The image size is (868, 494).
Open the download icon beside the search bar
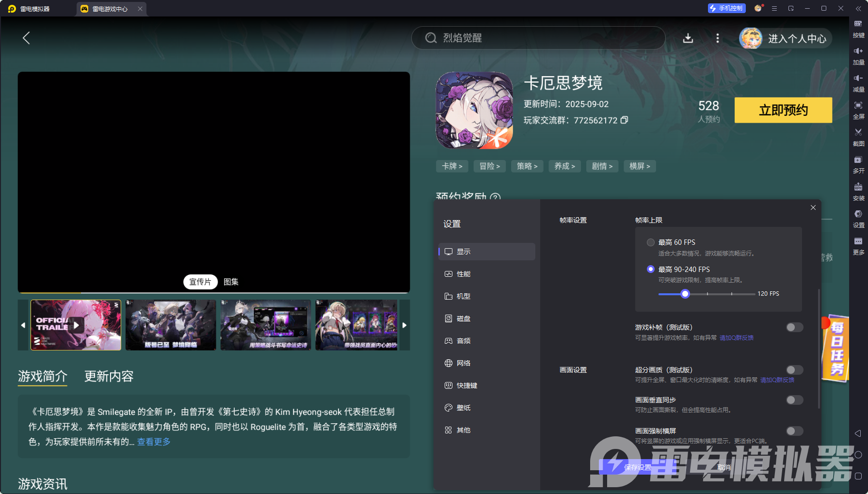pos(688,38)
